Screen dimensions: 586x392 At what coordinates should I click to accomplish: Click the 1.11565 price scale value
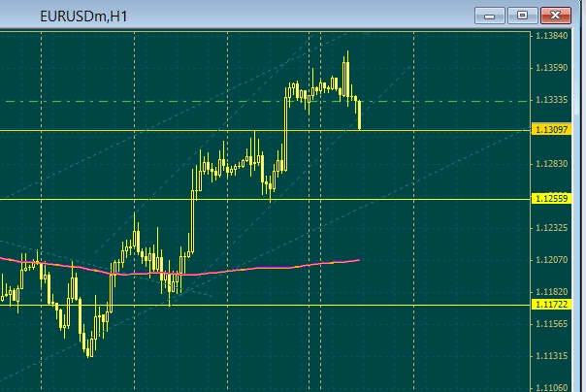point(552,324)
